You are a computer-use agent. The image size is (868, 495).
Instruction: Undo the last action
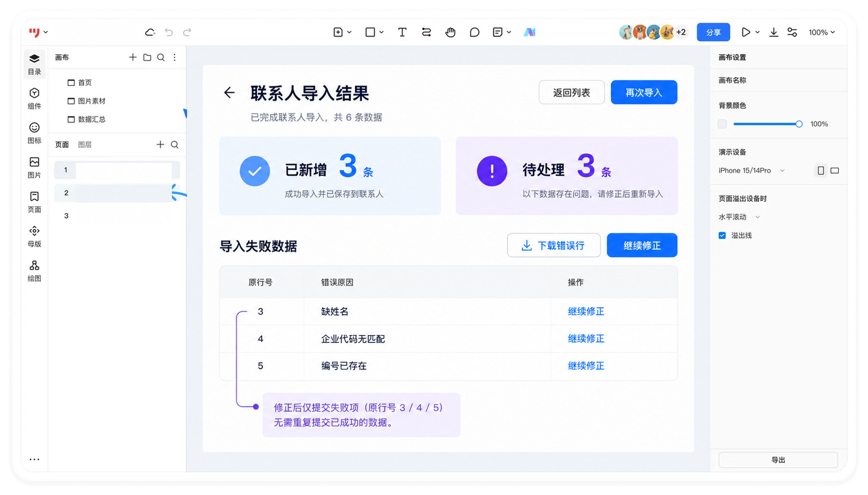(169, 32)
